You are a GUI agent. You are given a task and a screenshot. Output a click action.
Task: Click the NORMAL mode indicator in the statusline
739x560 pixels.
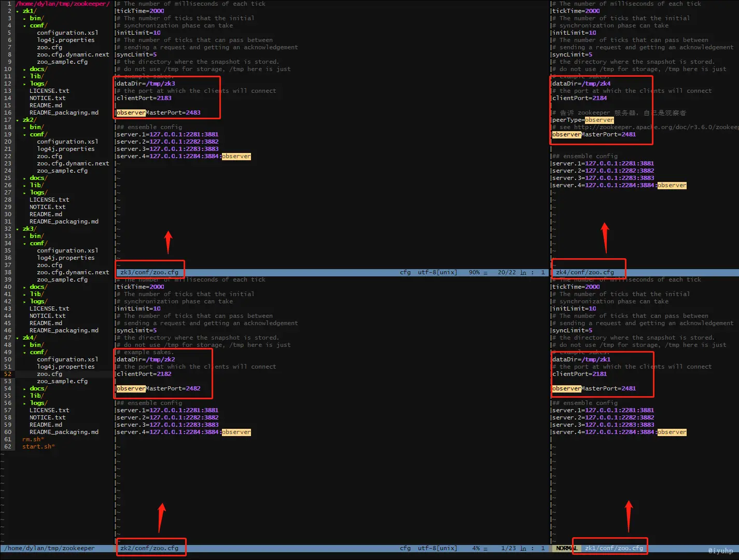coord(567,548)
